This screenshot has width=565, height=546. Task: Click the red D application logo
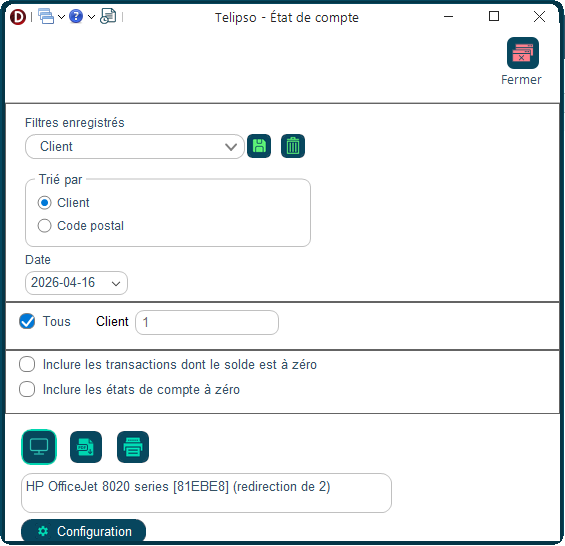18,17
